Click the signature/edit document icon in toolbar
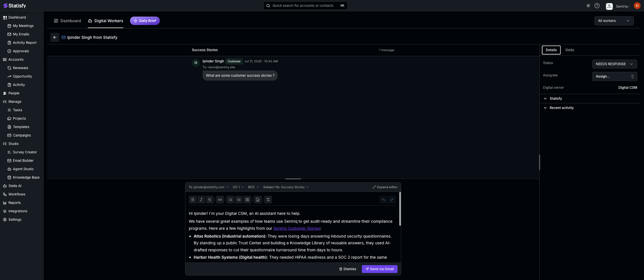644x280 pixels. tap(258, 200)
